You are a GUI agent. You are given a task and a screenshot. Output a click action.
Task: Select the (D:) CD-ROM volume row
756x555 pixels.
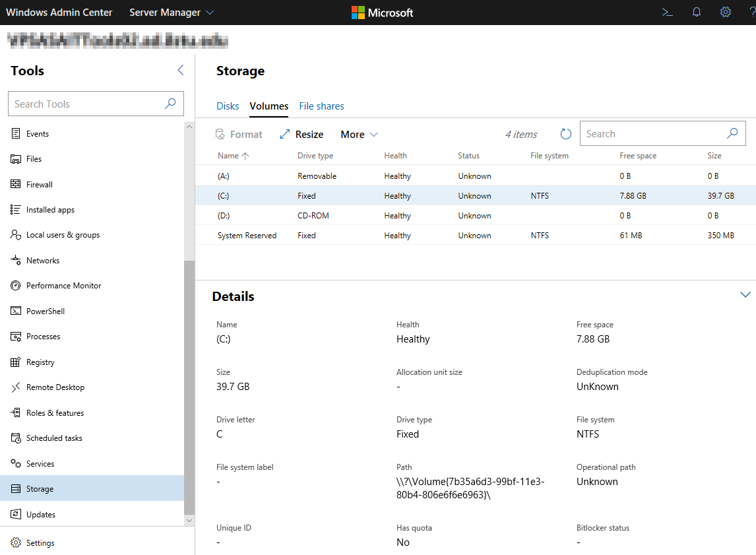(476, 216)
